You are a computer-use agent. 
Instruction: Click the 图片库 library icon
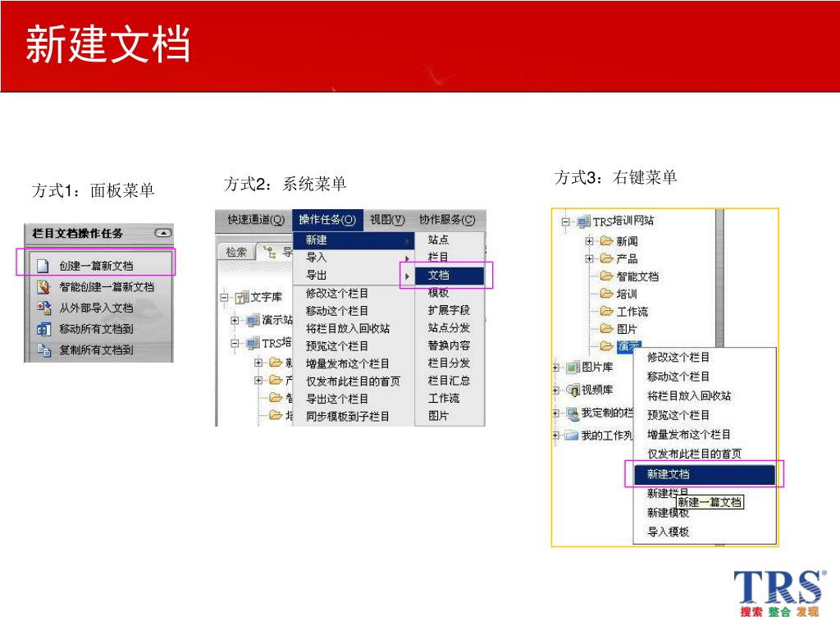573,367
